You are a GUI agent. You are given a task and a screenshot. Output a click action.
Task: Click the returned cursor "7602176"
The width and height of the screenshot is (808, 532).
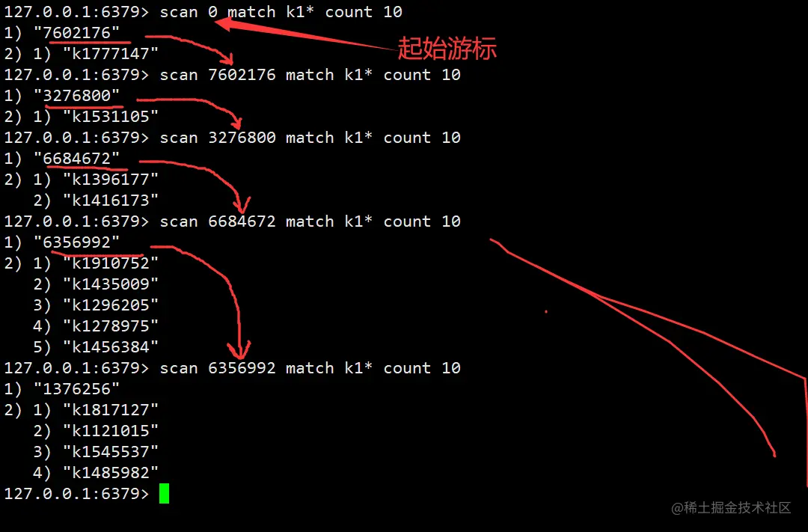click(77, 33)
